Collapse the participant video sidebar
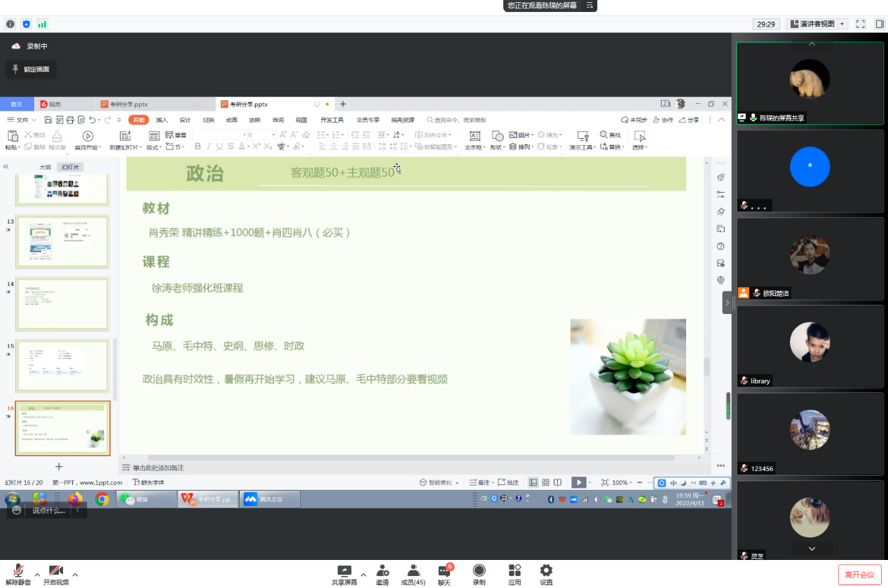Image resolution: width=888 pixels, height=588 pixels. [727, 303]
